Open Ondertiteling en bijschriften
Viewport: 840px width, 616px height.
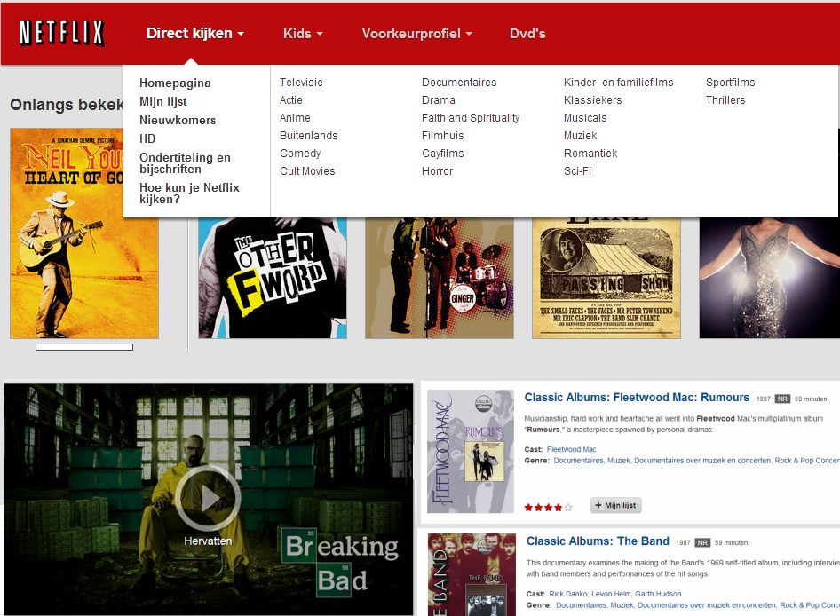coord(185,162)
